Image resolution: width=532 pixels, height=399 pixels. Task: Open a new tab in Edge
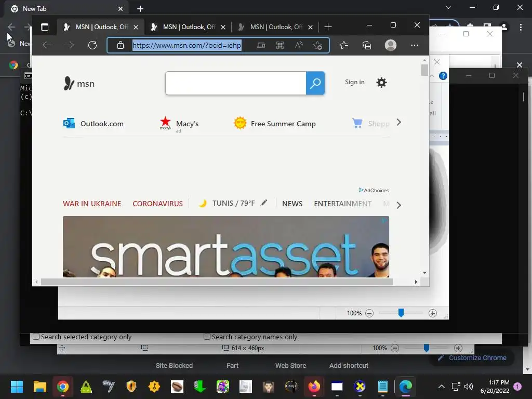328,27
